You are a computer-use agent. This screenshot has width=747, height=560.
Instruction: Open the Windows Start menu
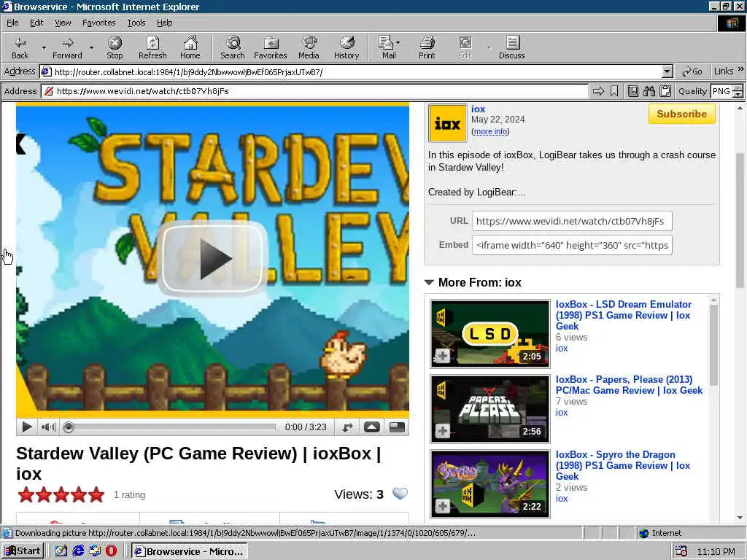(23, 551)
